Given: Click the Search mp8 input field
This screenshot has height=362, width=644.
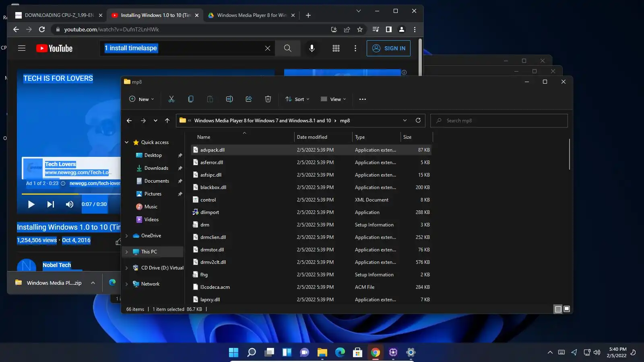Looking at the screenshot, I should point(499,121).
